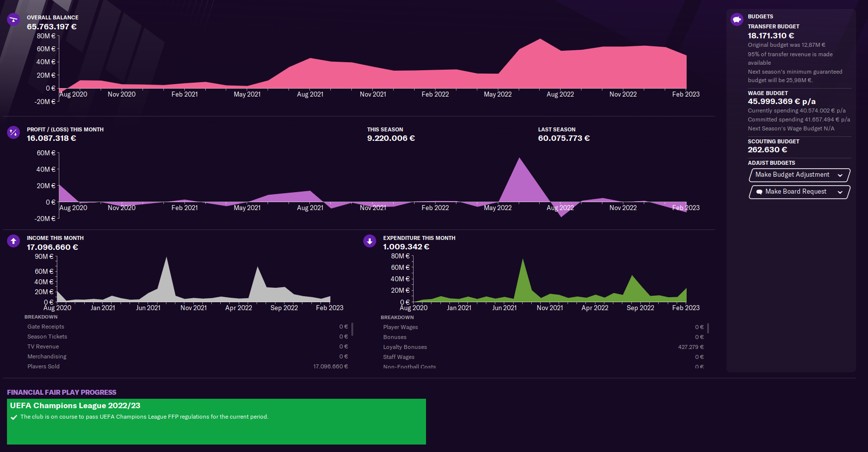This screenshot has height=452, width=868.
Task: Click the transfer budget value 18.171.310 €
Action: (x=771, y=36)
